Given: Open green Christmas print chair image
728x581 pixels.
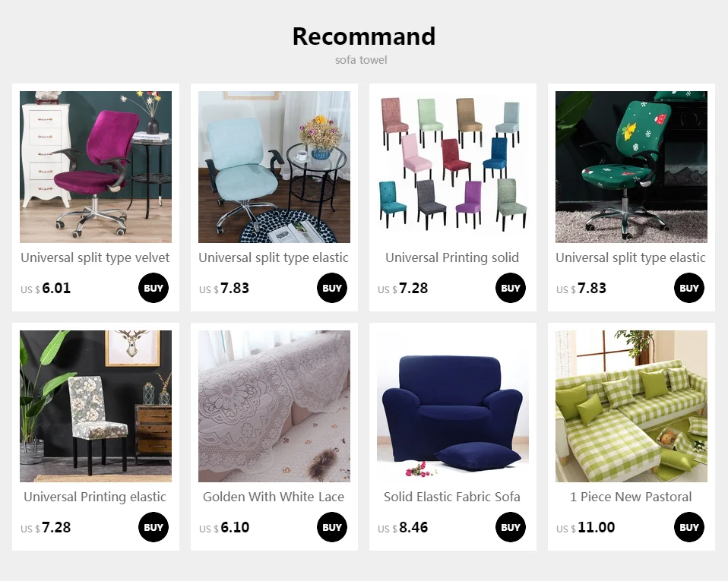Looking at the screenshot, I should coord(631,167).
